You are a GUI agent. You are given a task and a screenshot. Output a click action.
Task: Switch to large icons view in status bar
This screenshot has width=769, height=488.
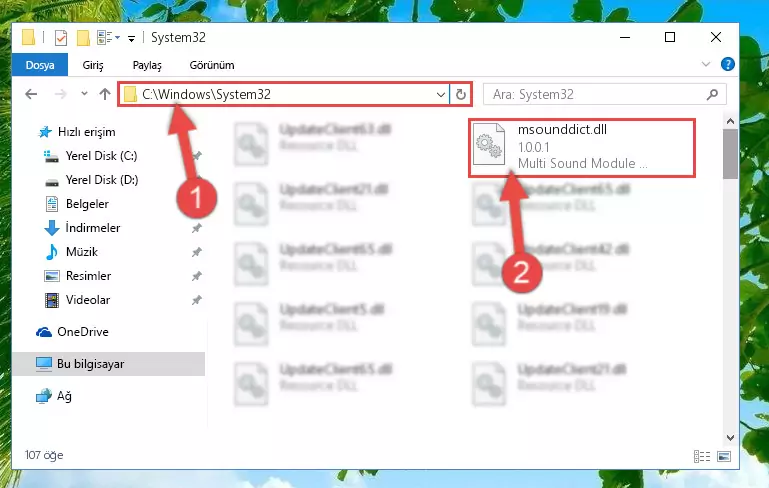(x=724, y=457)
